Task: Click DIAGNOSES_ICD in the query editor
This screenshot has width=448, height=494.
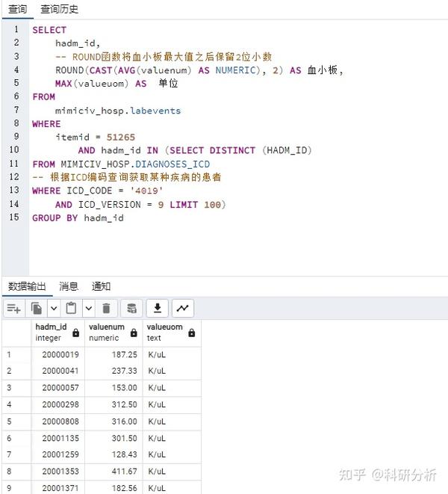Action: [172, 164]
